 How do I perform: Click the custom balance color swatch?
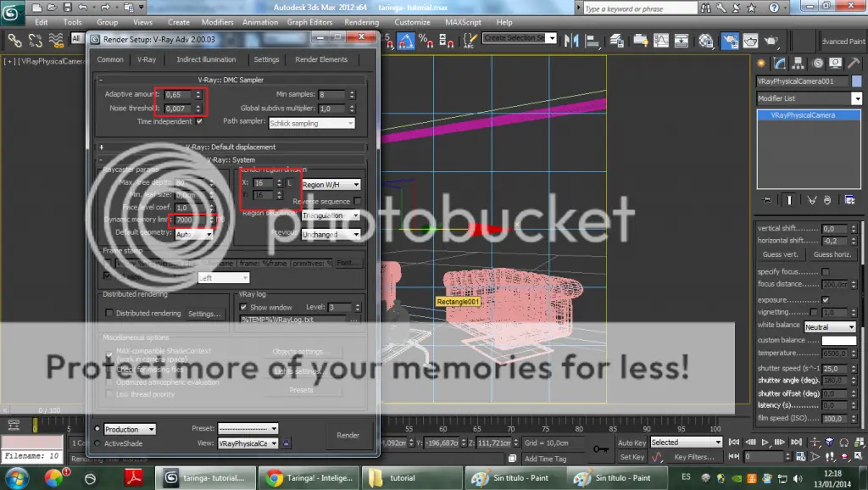click(839, 341)
